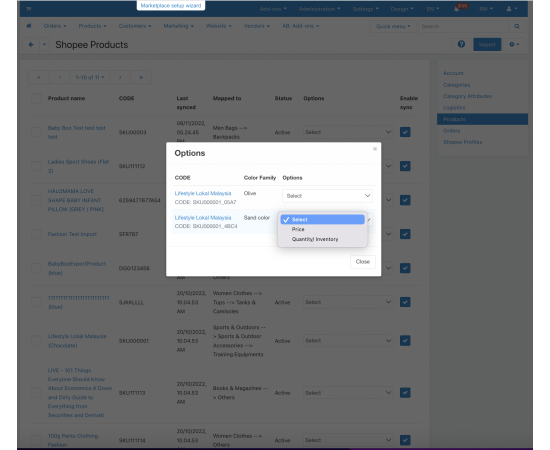
Task: Open the user profile icon menu
Action: (511, 9)
